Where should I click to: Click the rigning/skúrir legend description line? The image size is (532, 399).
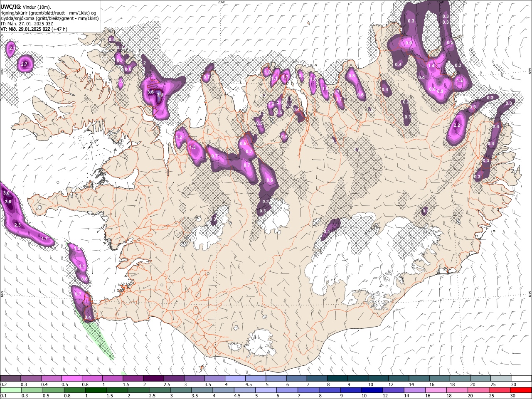click(x=48, y=12)
